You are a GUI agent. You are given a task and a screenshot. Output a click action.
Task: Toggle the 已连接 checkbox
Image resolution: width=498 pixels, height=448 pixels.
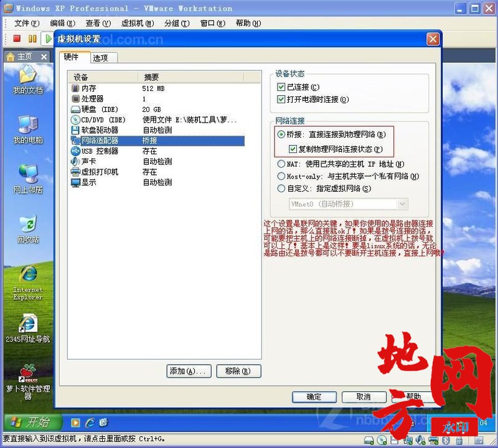[x=281, y=86]
